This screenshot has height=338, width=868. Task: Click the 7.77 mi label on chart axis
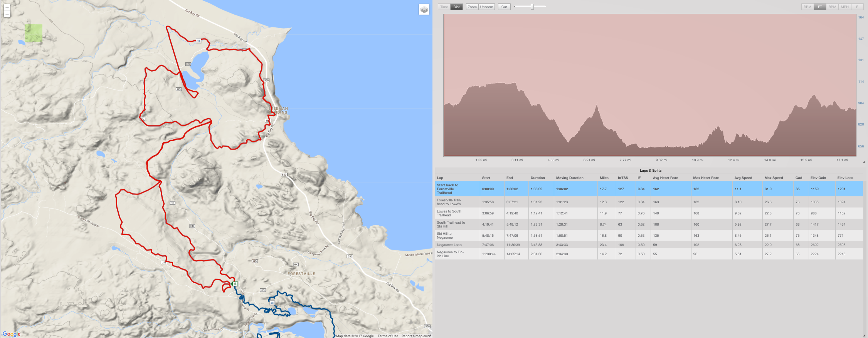point(625,160)
